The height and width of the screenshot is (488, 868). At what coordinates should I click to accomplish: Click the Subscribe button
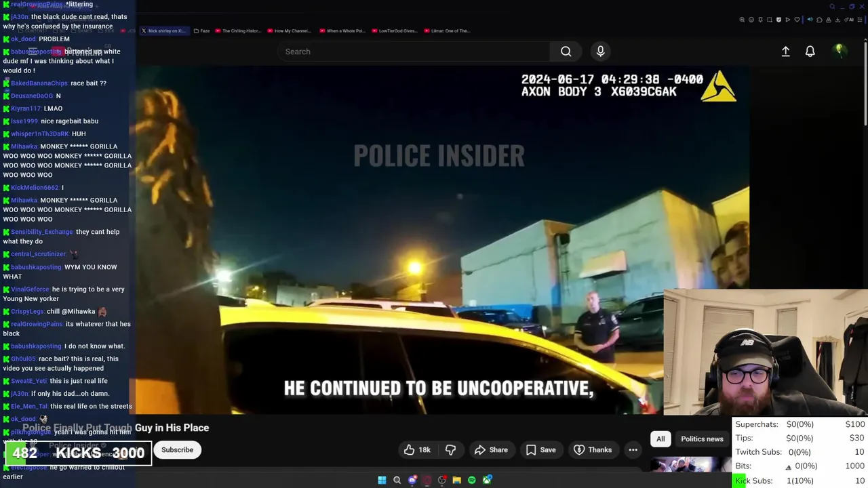[177, 450]
